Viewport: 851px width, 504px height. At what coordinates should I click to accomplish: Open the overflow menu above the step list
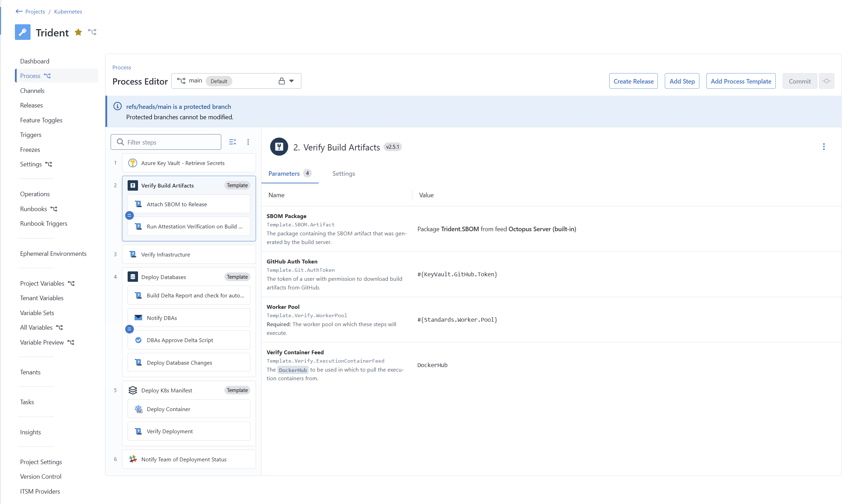click(248, 142)
